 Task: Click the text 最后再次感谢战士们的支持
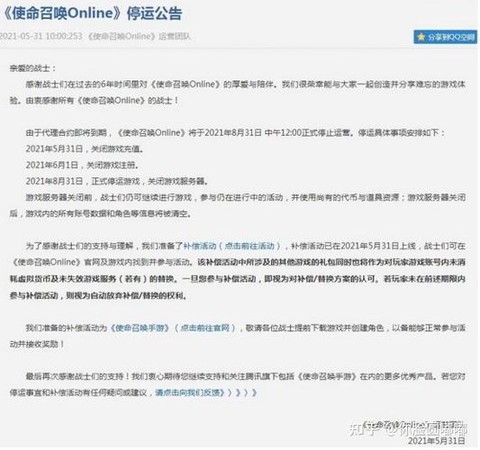(75, 376)
